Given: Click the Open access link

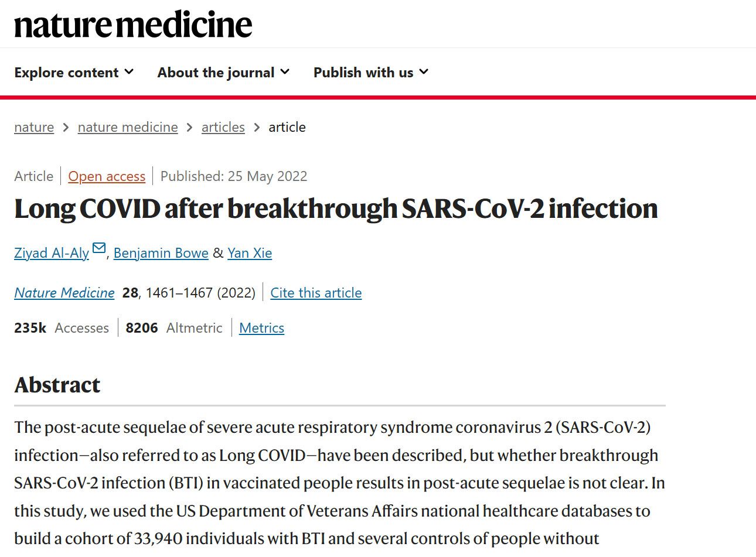Looking at the screenshot, I should click(x=107, y=176).
